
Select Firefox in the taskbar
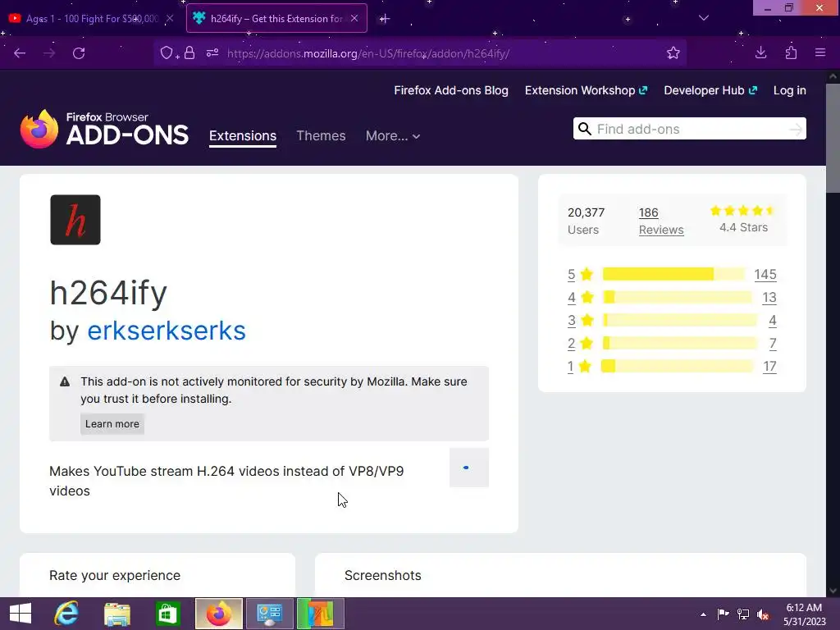pyautogui.click(x=218, y=614)
